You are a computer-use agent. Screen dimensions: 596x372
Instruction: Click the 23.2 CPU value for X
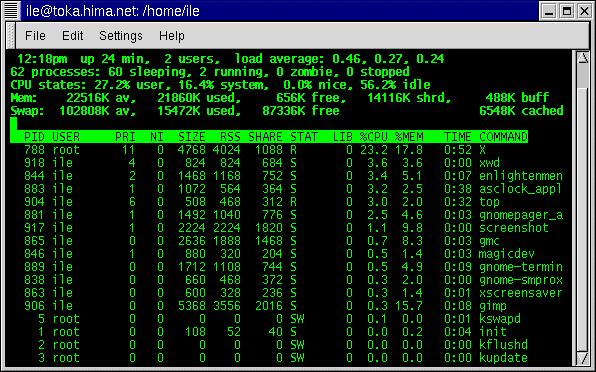coord(374,150)
